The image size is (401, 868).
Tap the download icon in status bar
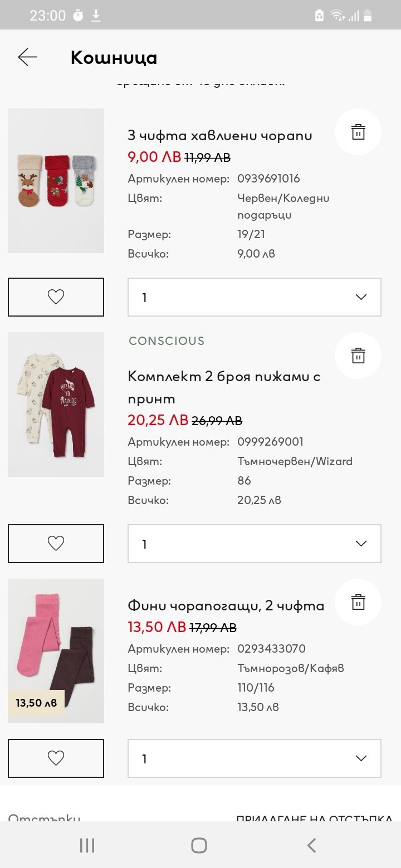(96, 16)
